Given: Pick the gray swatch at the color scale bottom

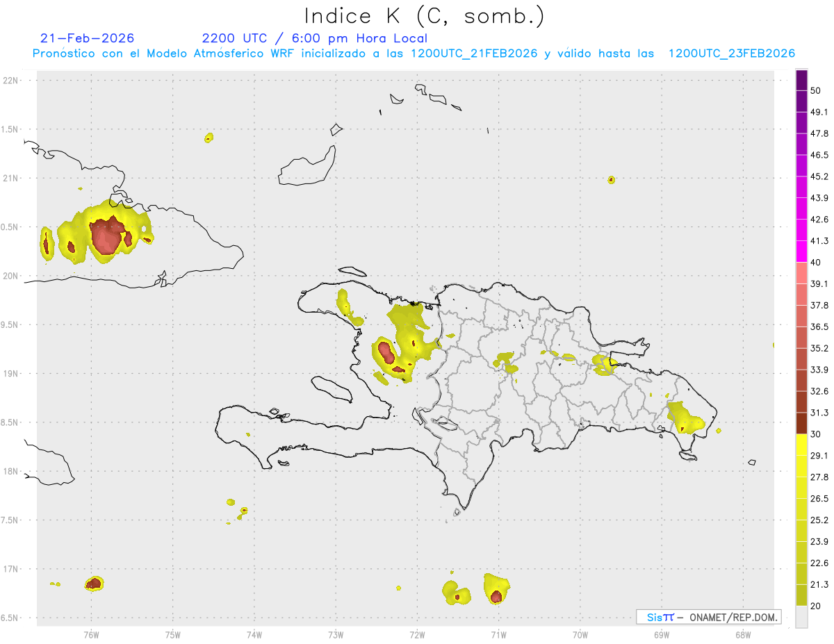Looking at the screenshot, I should click(801, 617).
